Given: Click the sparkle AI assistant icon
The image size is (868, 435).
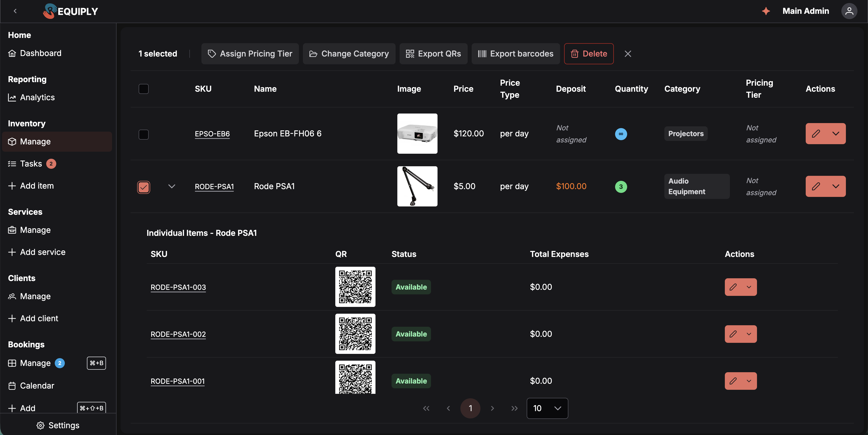Looking at the screenshot, I should tap(766, 11).
